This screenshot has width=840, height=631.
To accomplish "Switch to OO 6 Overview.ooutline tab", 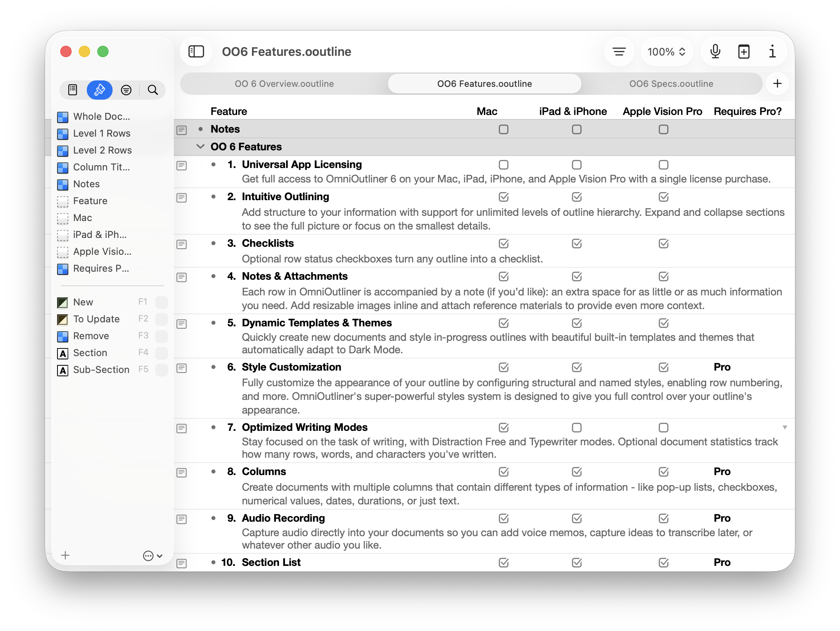I will (284, 84).
